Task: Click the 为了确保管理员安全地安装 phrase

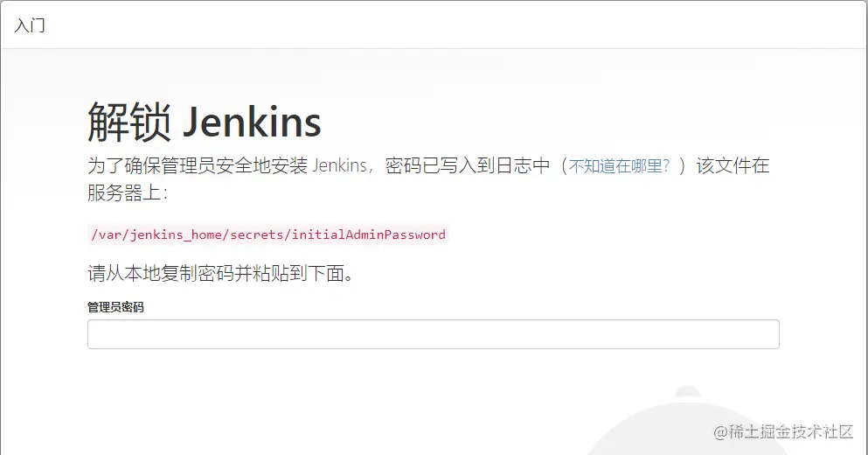Action: click(197, 165)
